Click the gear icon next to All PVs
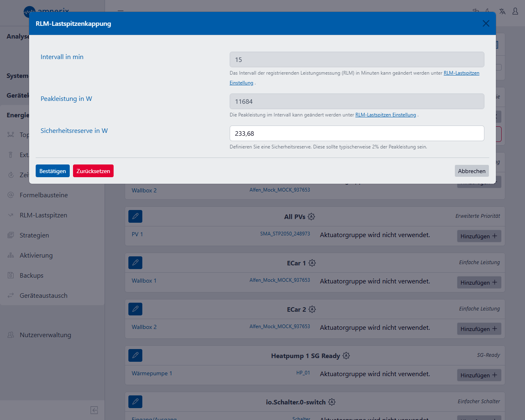The height and width of the screenshot is (420, 525). point(311,217)
